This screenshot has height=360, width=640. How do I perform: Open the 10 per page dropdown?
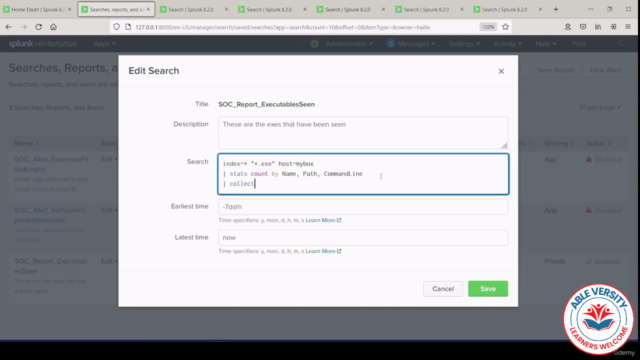click(600, 107)
